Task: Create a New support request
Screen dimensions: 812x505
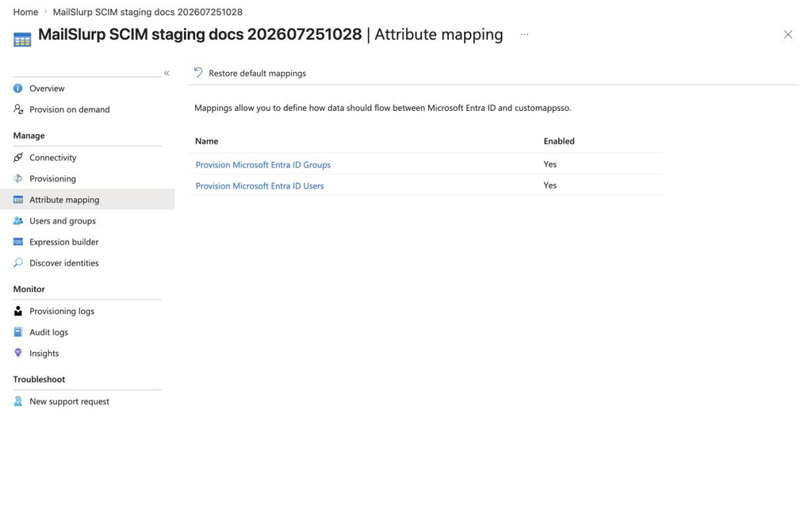Action: [70, 401]
